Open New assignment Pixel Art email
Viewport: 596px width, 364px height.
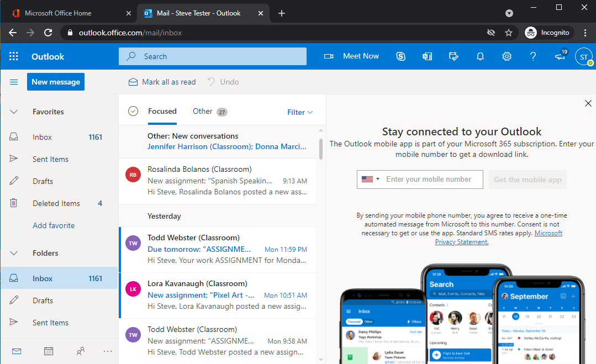[x=218, y=295]
